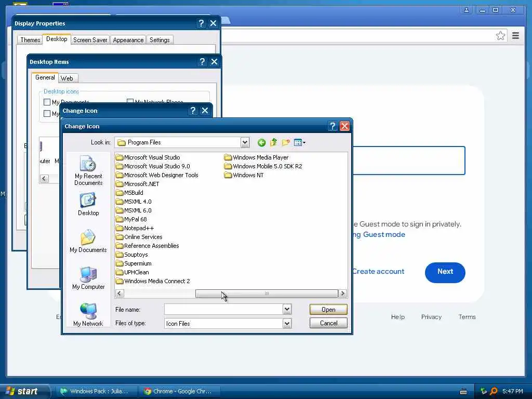Click Cancel in the file dialog

click(x=328, y=323)
